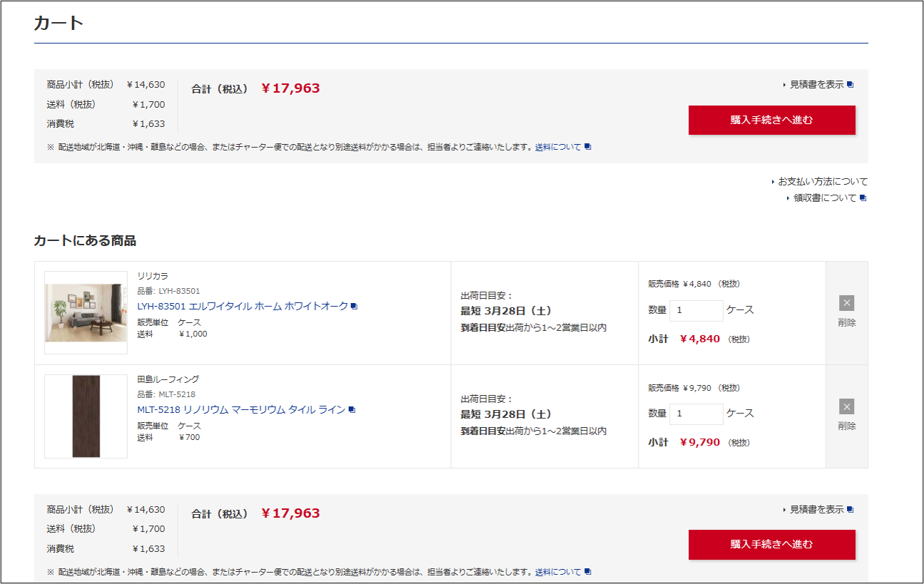Screen dimensions: 924x584
Task: Click the external-window icon after LYH-83501 product name
Action: coord(354,307)
